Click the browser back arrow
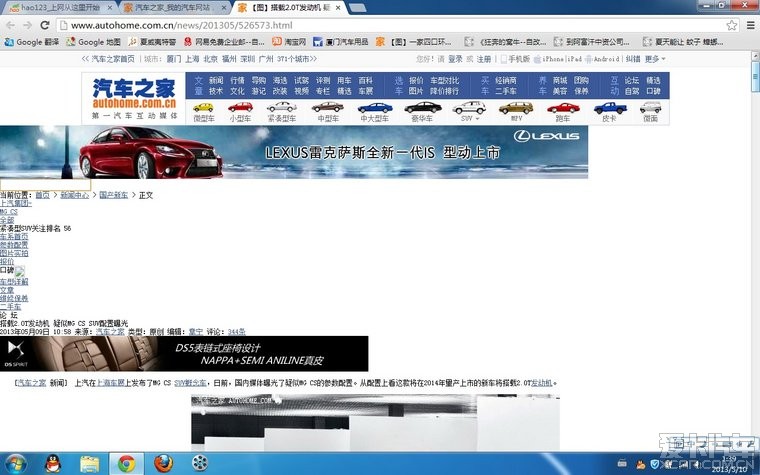This screenshot has width=760, height=475. point(11,25)
